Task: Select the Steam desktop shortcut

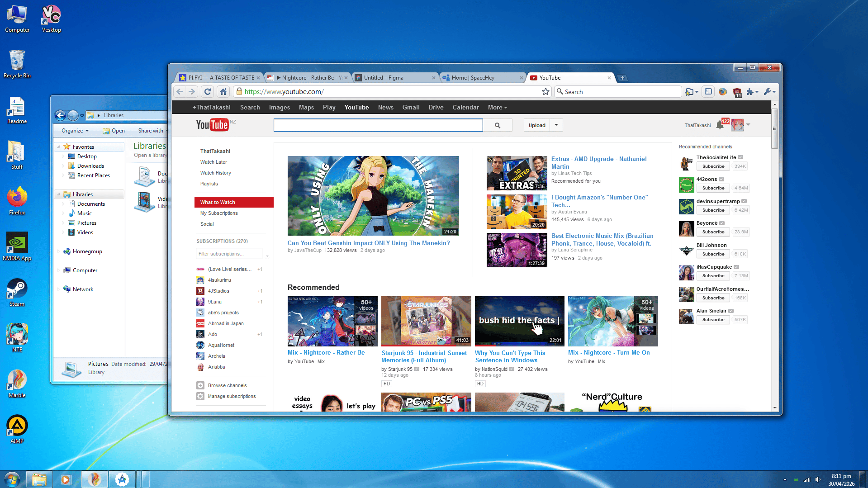Action: click(17, 293)
